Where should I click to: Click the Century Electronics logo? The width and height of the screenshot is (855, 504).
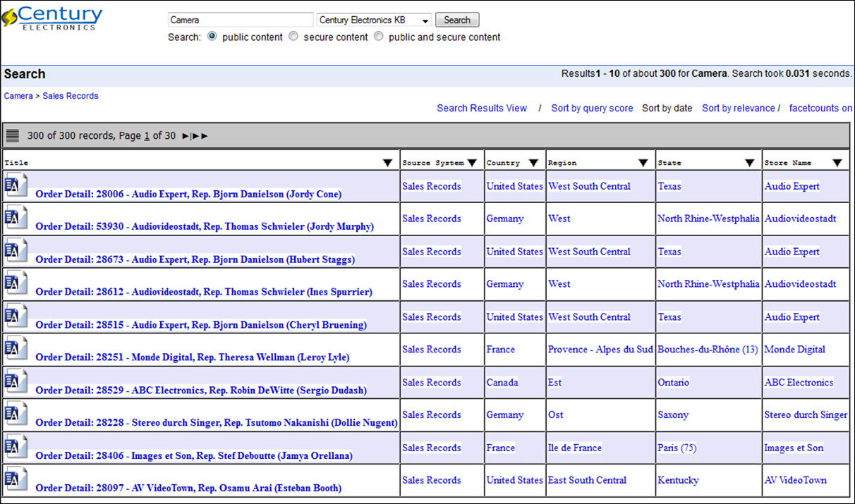click(52, 18)
